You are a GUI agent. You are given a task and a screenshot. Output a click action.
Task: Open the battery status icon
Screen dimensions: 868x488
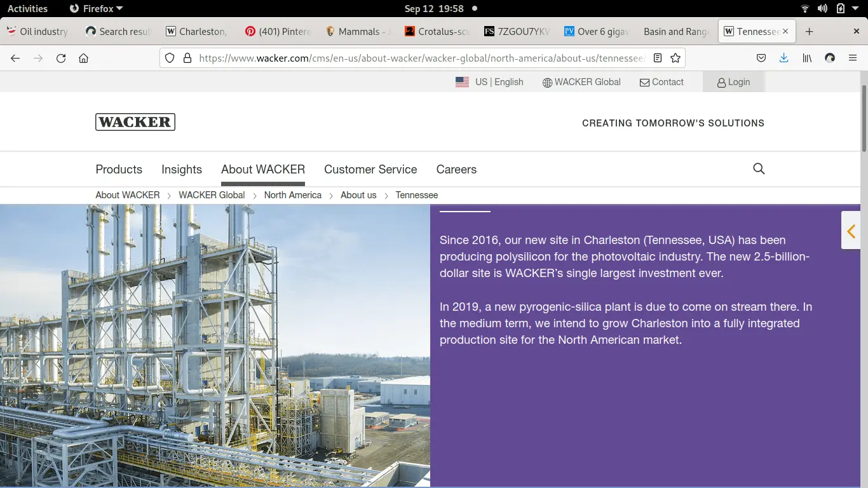[841, 8]
